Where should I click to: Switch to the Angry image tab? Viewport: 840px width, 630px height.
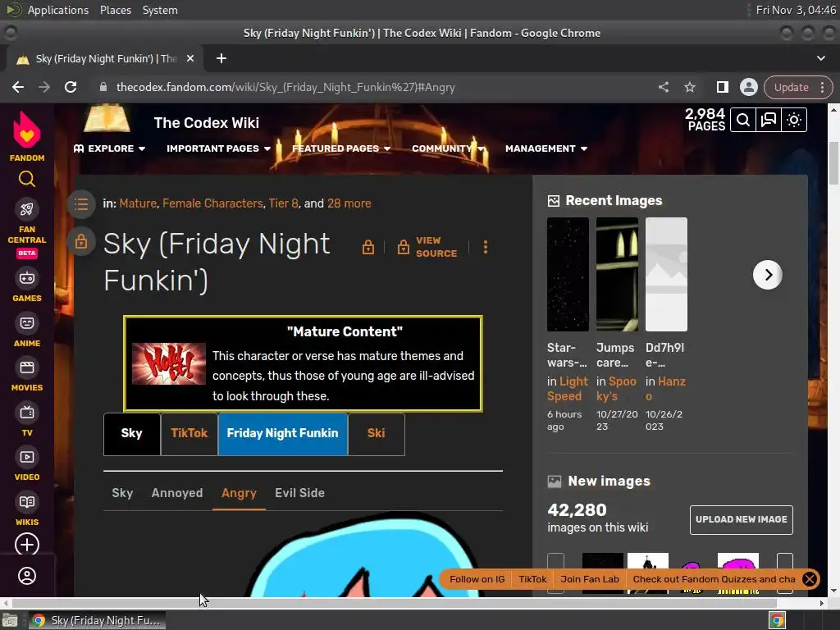coord(239,493)
